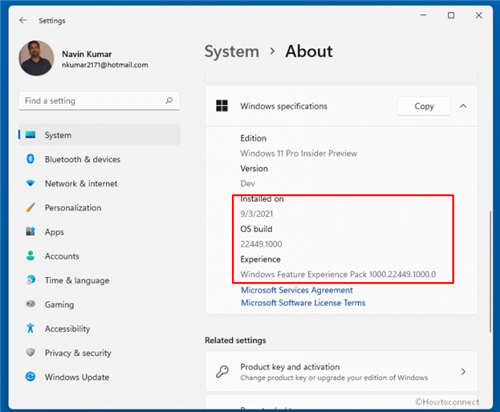Select the Version value Dev
The height and width of the screenshot is (412, 500).
point(248,184)
